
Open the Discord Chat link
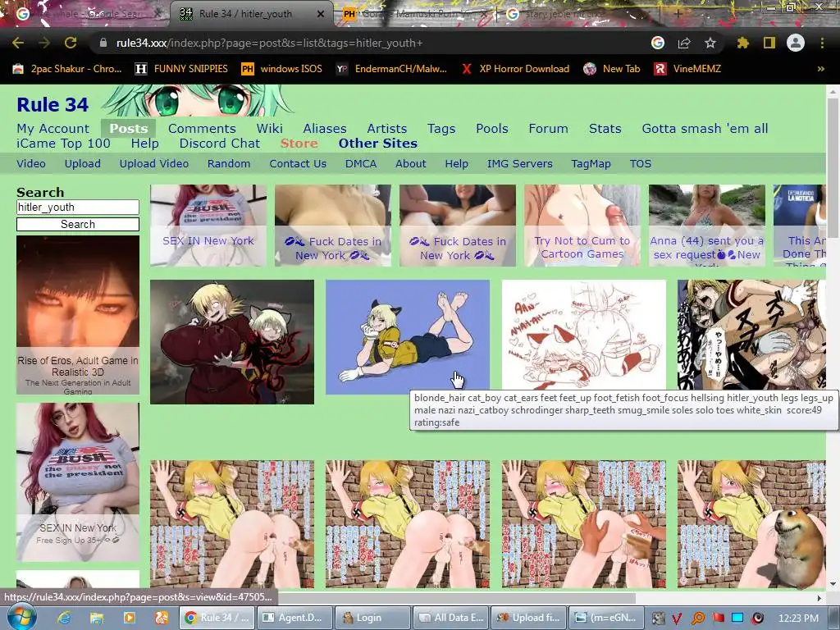220,144
